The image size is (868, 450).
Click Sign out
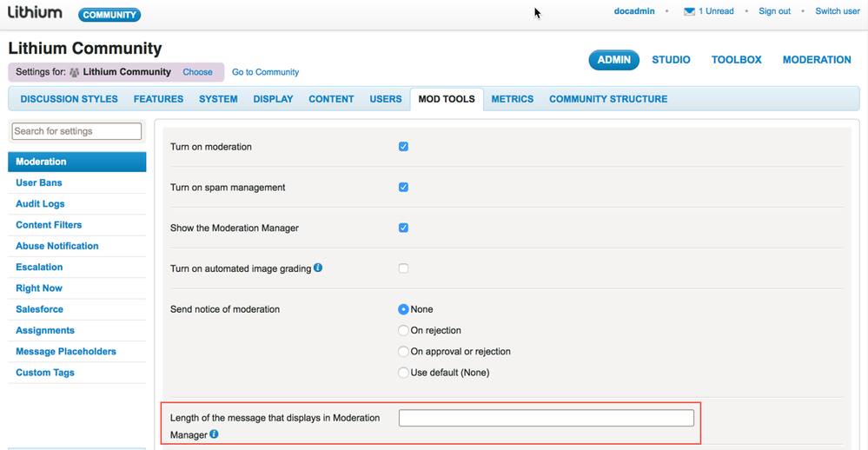click(774, 11)
